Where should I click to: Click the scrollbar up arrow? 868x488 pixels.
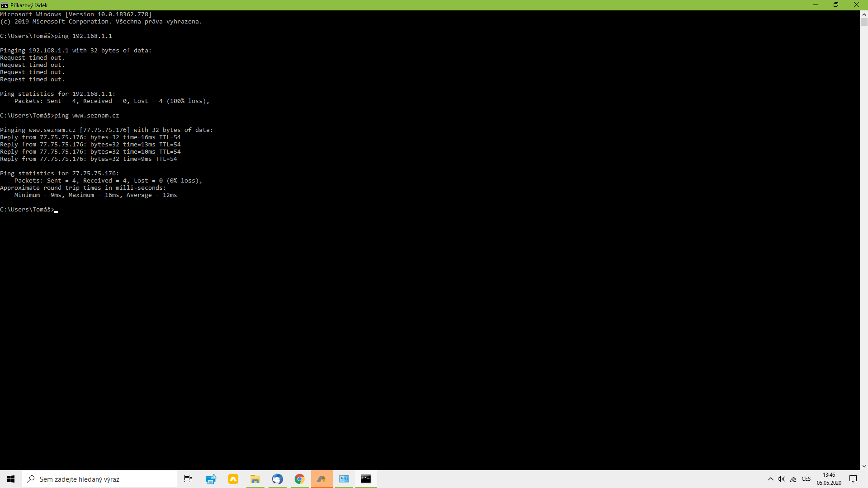point(864,14)
